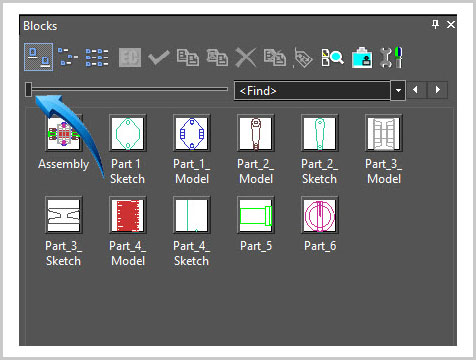Click the copy block icon
476x360 pixels.
pyautogui.click(x=188, y=57)
